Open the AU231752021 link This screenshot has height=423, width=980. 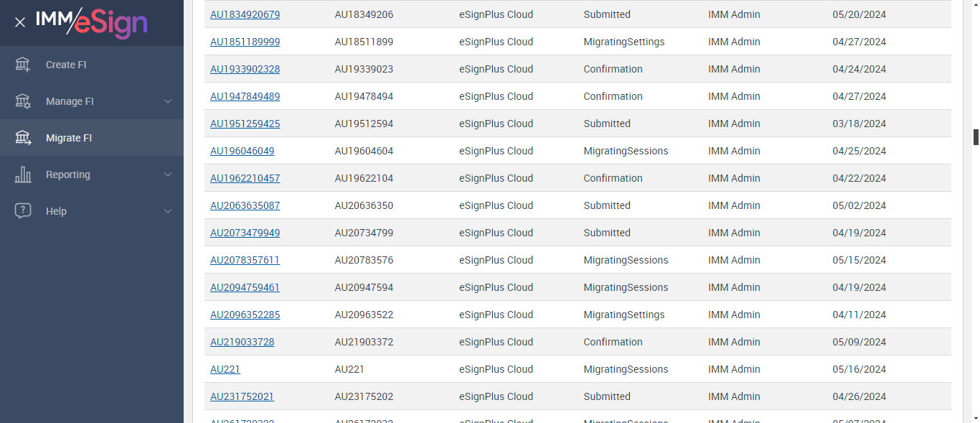click(x=242, y=396)
